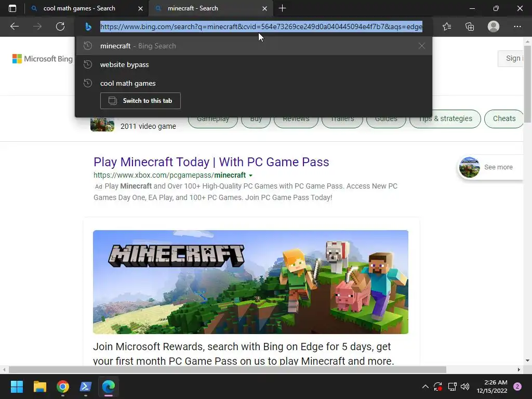Click the forward navigation arrow
This screenshot has height=399, width=532.
pyautogui.click(x=37, y=26)
